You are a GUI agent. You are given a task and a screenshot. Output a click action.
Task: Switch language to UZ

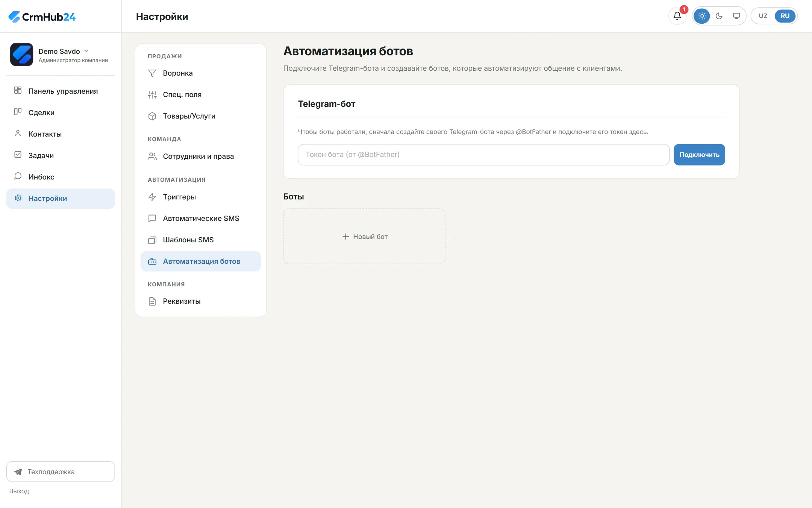763,16
